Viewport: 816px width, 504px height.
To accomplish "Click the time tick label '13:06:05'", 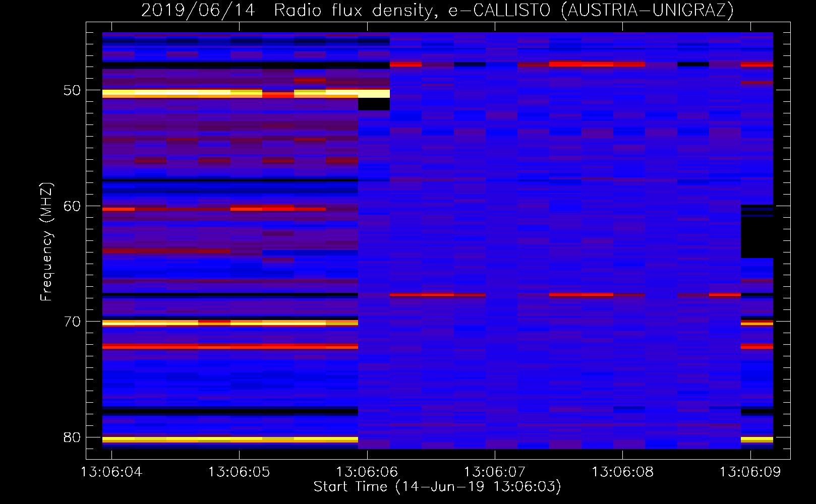I will [x=239, y=472].
